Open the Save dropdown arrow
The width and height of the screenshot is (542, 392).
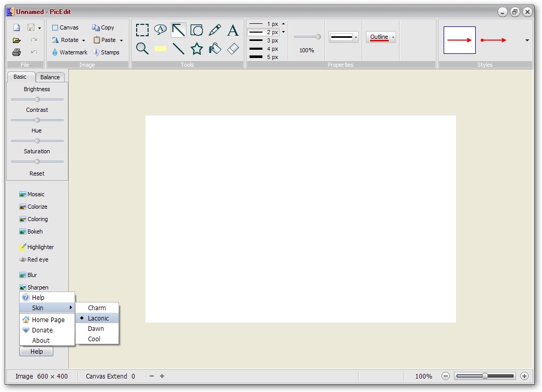tap(40, 28)
